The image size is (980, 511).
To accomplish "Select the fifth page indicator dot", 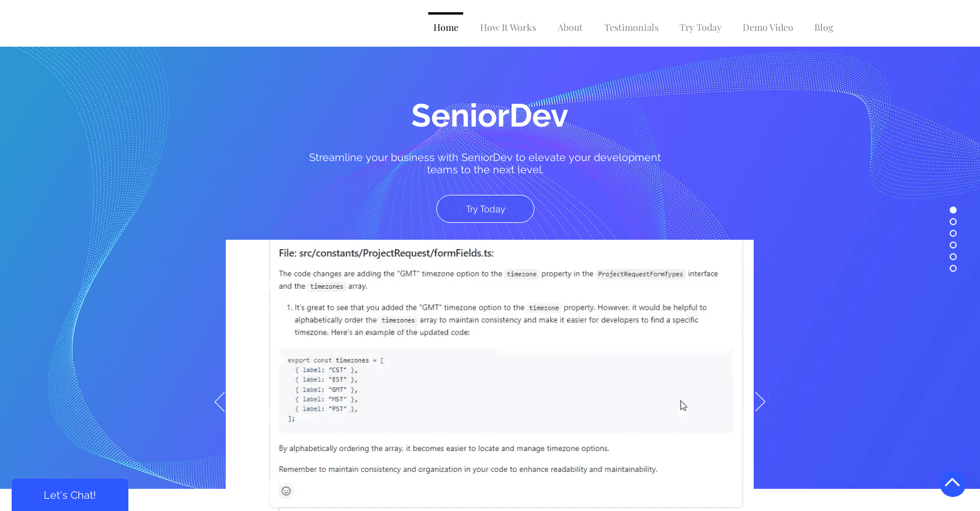I will [953, 257].
